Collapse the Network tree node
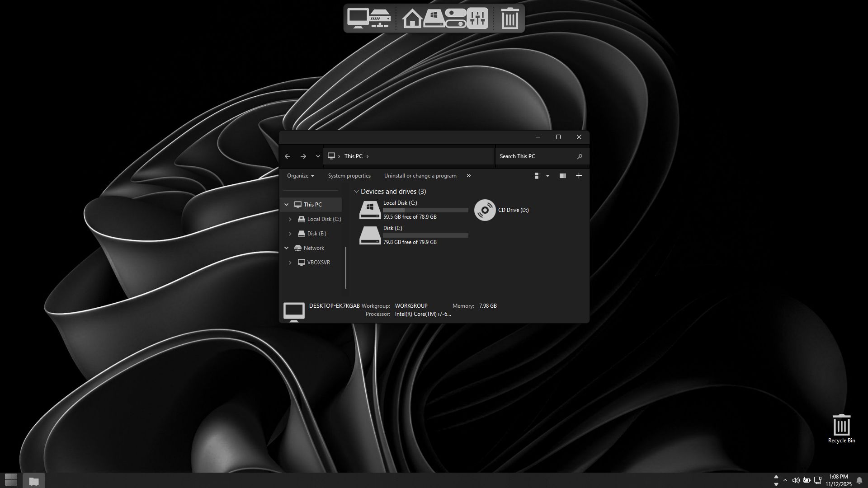The image size is (868, 488). 286,248
